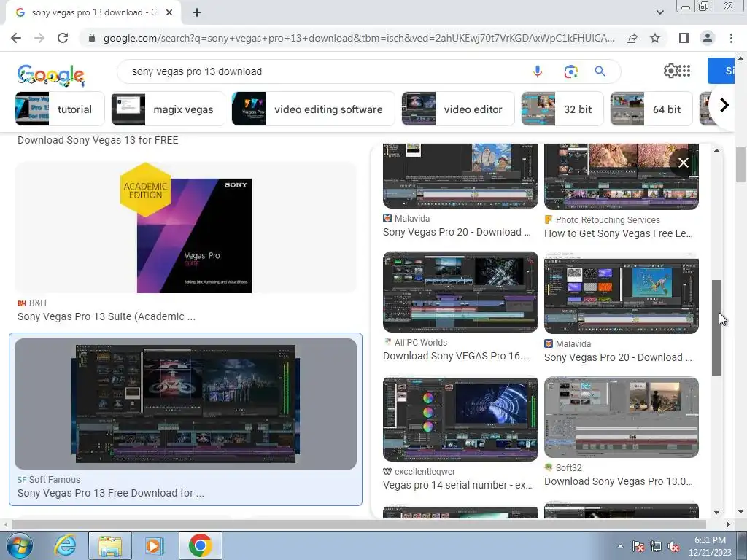747x560 pixels.
Task: Submit search with magnifier icon
Action: 600,71
